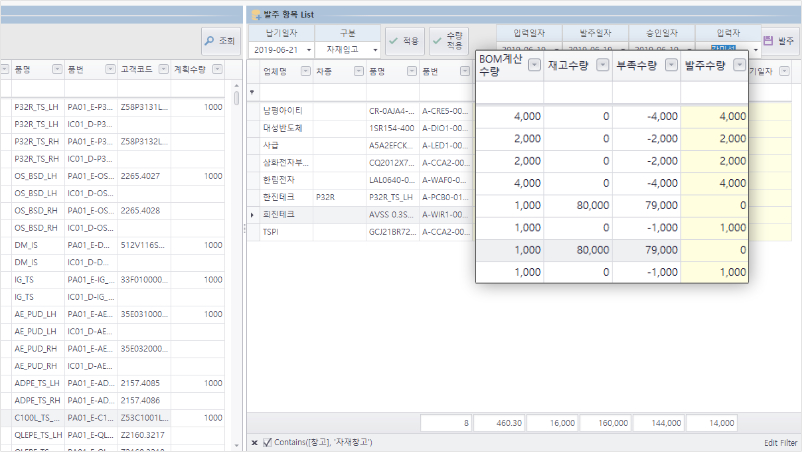The width and height of the screenshot is (802, 452).
Task: Open 업체명 column filter
Action: 306,71
